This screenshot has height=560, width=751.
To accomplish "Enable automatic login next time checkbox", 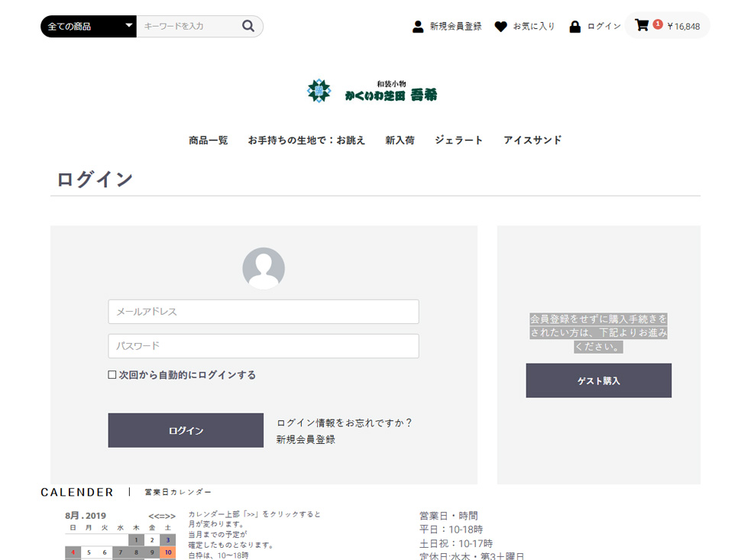I will point(112,375).
